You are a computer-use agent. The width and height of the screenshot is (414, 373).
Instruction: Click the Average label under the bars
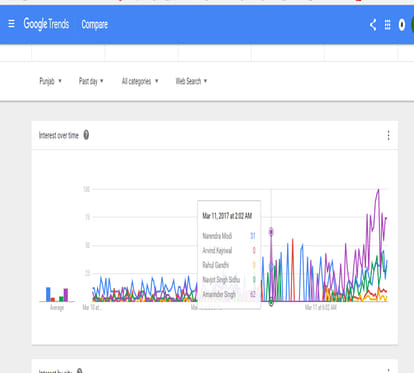click(x=57, y=308)
